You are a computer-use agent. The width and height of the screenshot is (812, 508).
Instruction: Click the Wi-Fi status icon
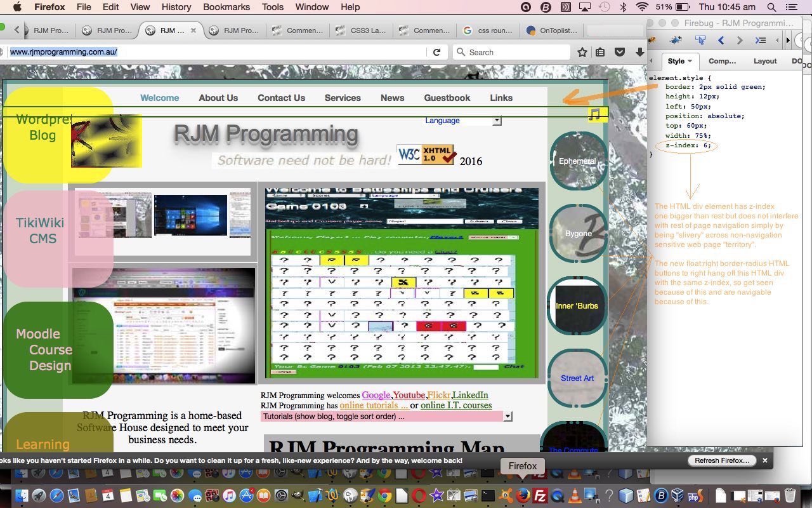(643, 7)
